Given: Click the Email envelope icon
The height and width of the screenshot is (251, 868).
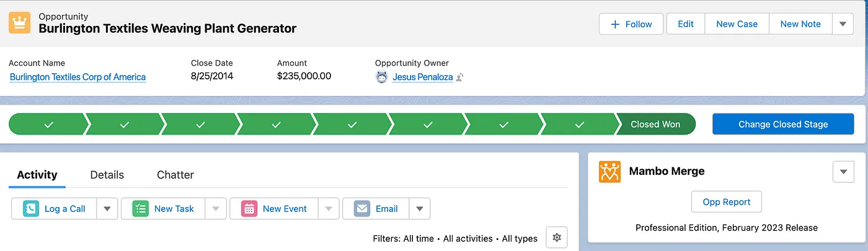Looking at the screenshot, I should (362, 209).
